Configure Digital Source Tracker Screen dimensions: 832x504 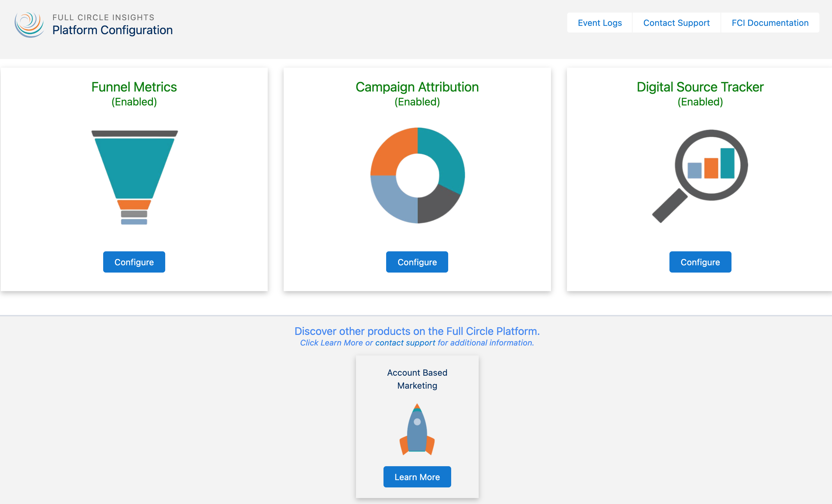(700, 262)
